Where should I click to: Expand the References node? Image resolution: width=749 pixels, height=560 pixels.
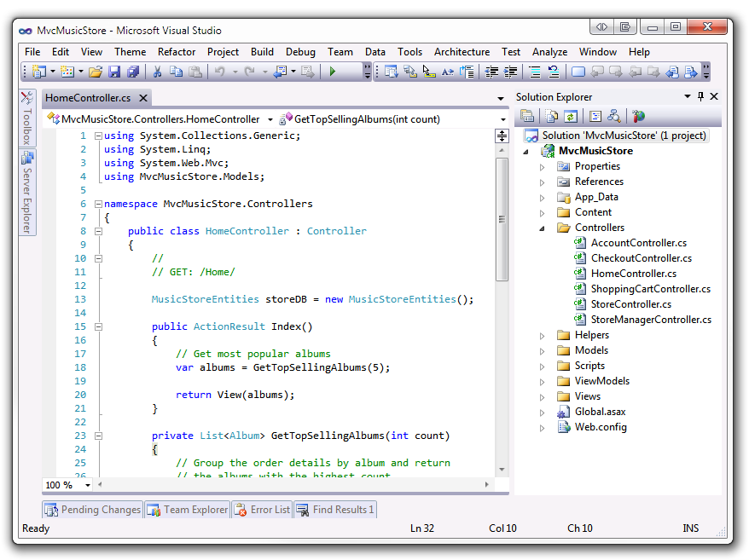coord(543,182)
